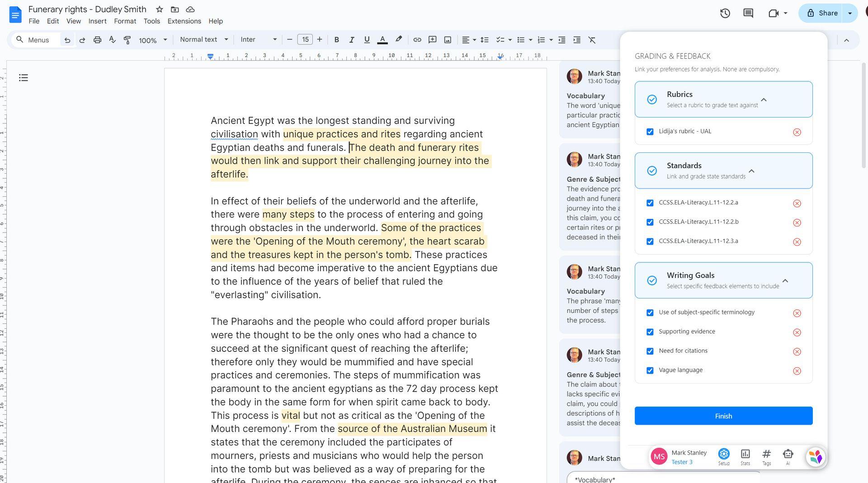The width and height of the screenshot is (868, 483).
Task: Remove Lidija's rubric with red X icon
Action: [797, 132]
